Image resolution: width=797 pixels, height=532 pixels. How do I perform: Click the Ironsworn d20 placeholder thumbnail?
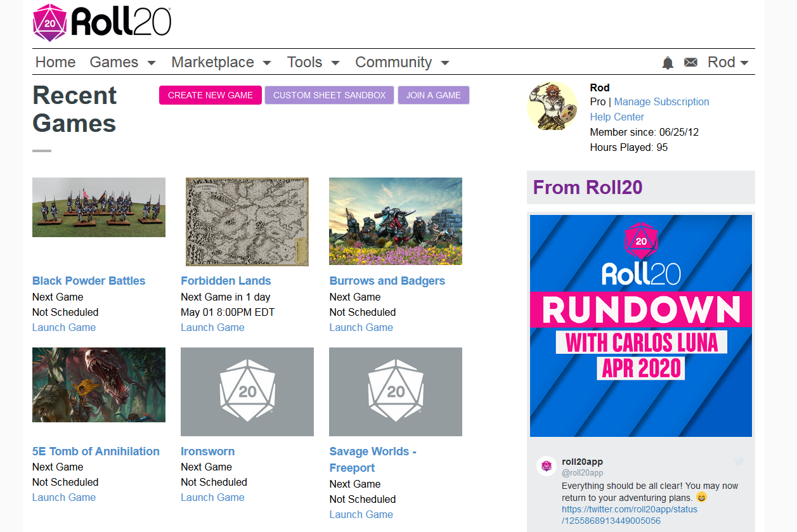[247, 392]
